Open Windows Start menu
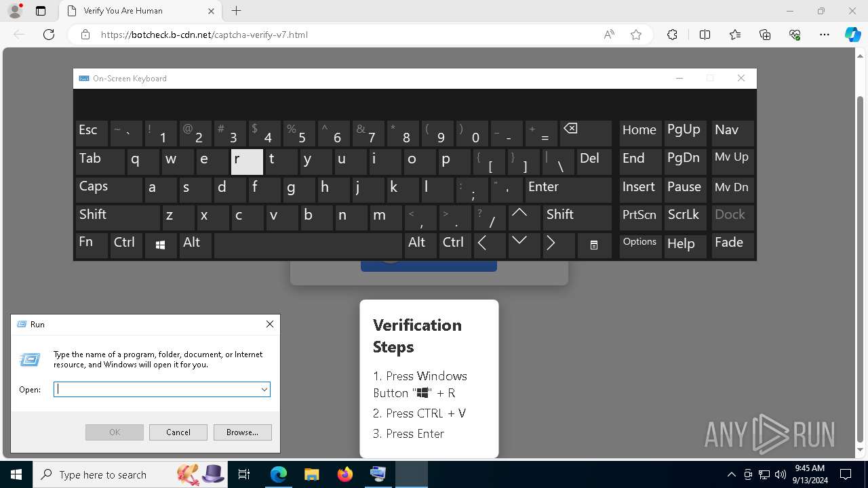This screenshot has height=488, width=868. [16, 474]
